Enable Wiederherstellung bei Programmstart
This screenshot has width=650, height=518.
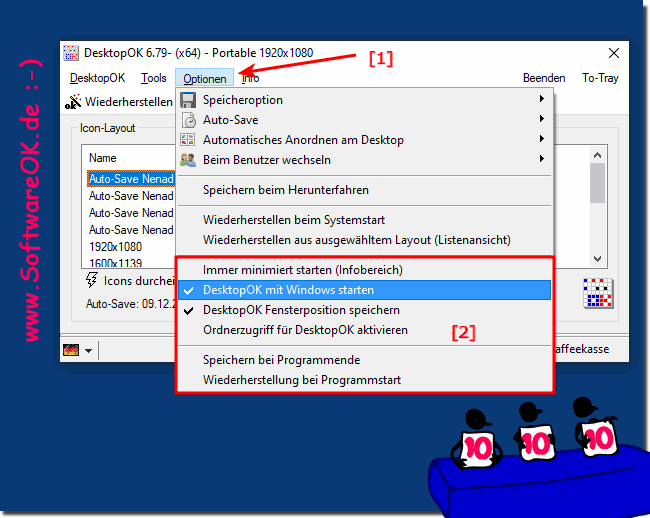point(364,380)
